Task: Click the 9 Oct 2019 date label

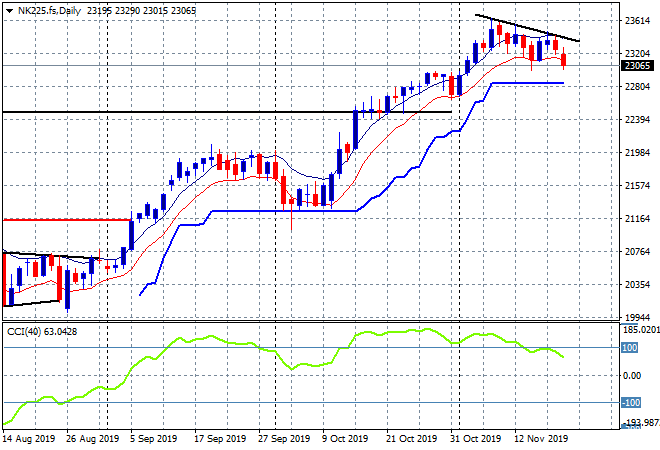Action: (x=345, y=439)
